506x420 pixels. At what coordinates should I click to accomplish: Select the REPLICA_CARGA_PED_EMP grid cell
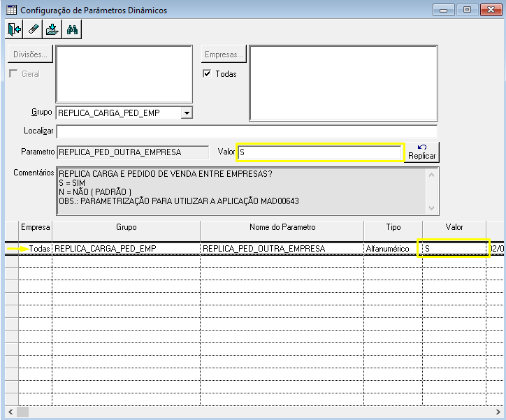tap(127, 249)
